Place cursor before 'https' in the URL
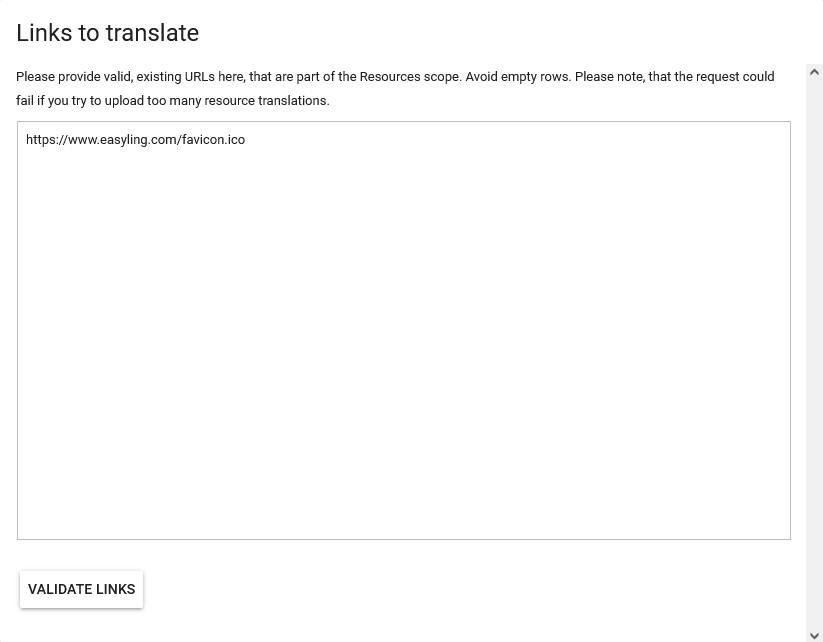The width and height of the screenshot is (823, 642). [x=26, y=140]
